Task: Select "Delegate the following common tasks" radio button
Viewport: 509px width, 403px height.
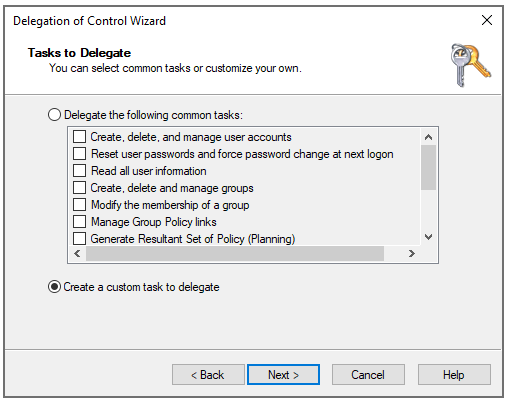Action: coord(54,115)
